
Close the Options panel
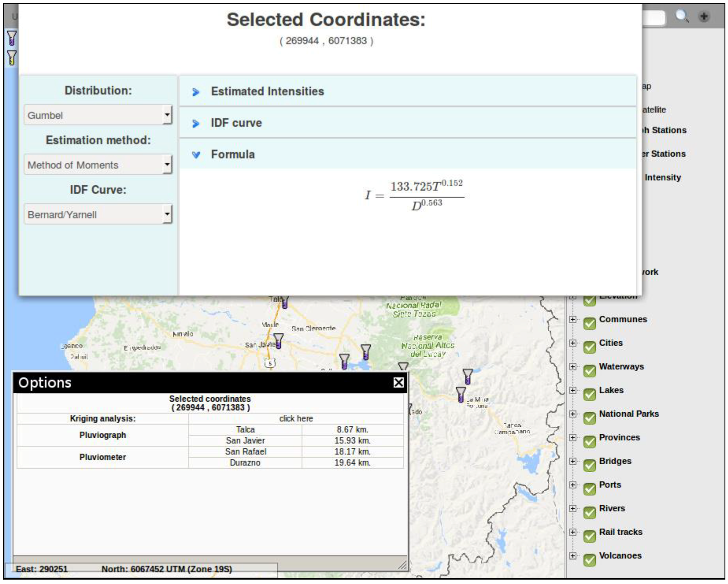pyautogui.click(x=398, y=382)
